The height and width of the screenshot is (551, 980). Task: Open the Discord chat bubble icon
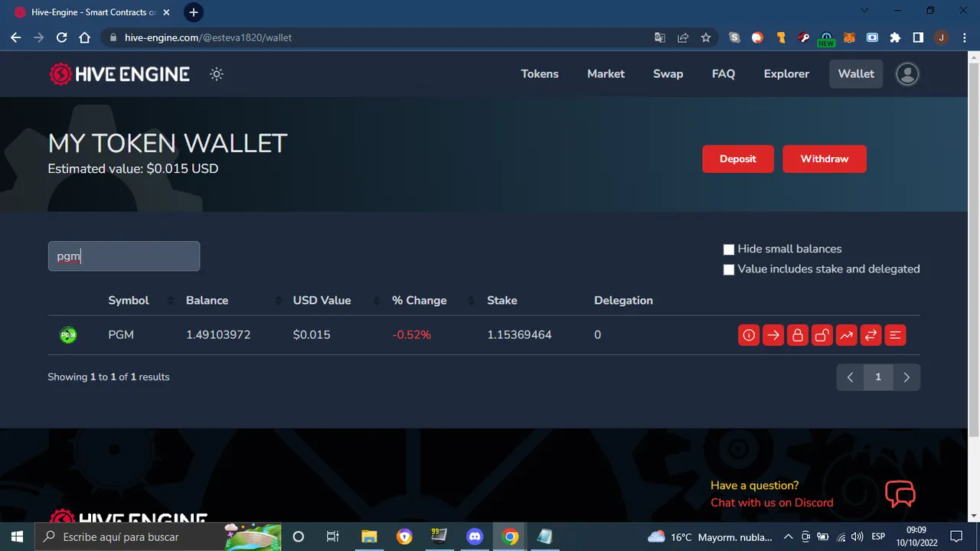[x=900, y=494]
